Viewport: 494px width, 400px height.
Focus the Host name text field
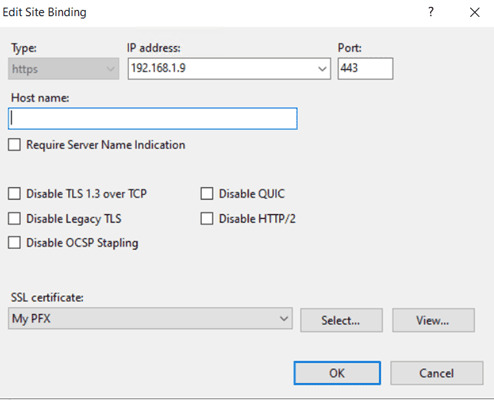(153, 118)
